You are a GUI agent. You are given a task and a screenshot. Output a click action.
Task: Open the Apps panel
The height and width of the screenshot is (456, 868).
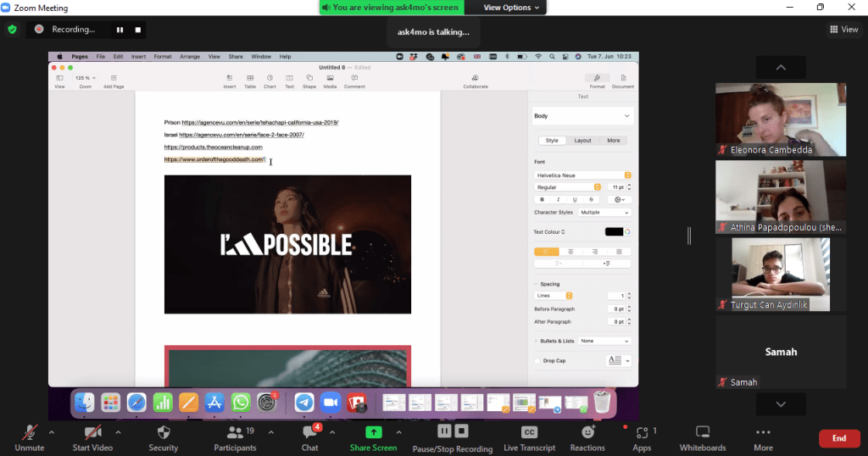click(641, 432)
